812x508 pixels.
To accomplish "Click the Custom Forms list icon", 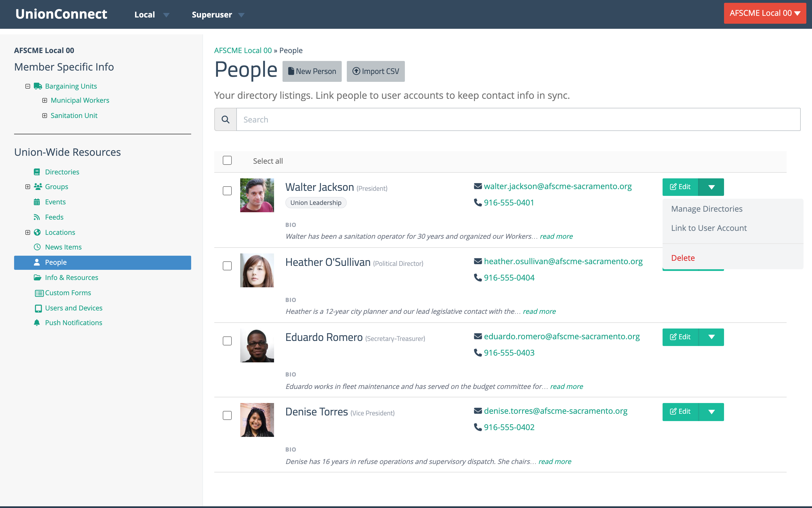I will pos(39,293).
